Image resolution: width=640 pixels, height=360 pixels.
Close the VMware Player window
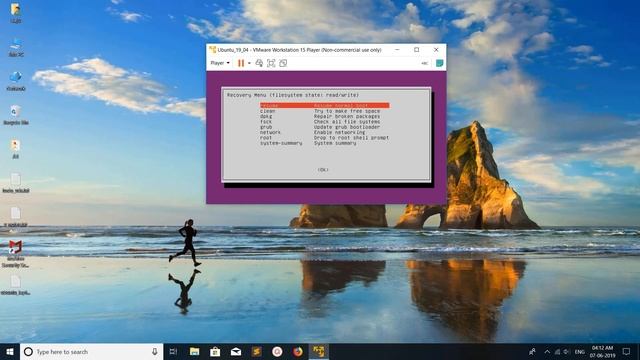(436, 50)
